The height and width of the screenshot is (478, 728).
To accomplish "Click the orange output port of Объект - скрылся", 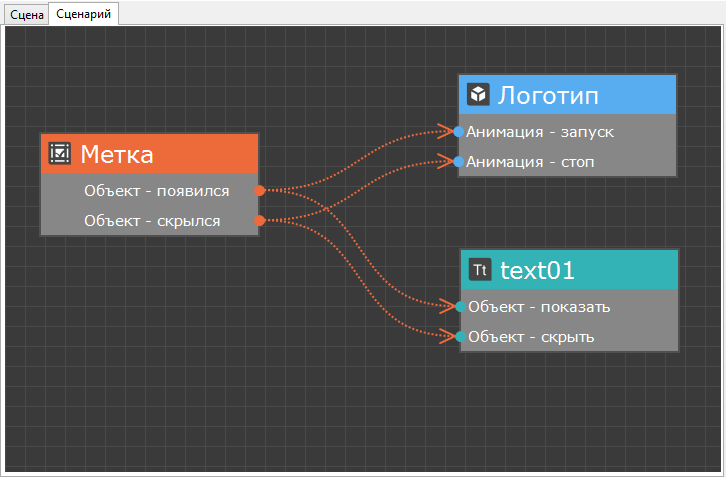I will pos(259,220).
